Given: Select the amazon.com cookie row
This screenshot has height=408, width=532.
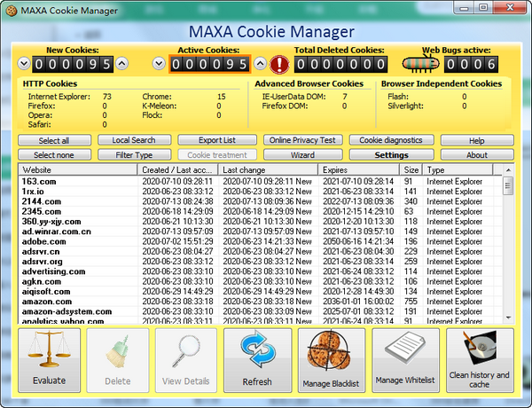Looking at the screenshot, I should tap(260, 302).
